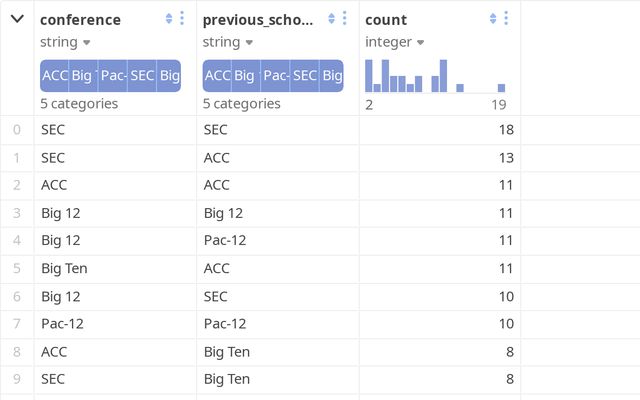
Task: Select Pac- segment in conference category bar
Action: [113, 76]
